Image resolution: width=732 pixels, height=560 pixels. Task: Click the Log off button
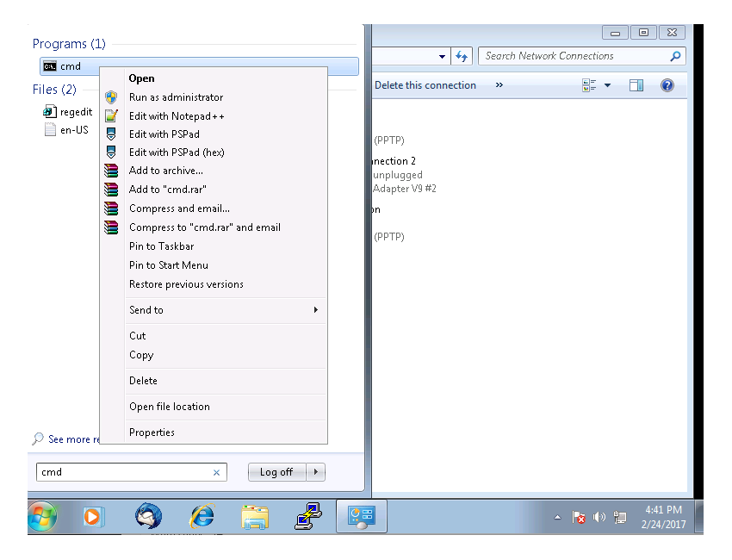[x=276, y=472]
